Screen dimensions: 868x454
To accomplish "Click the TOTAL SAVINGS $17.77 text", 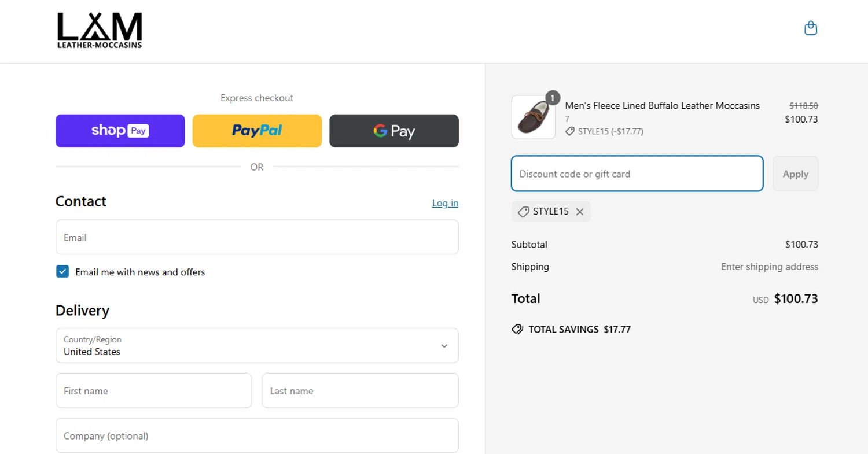I will 579,330.
